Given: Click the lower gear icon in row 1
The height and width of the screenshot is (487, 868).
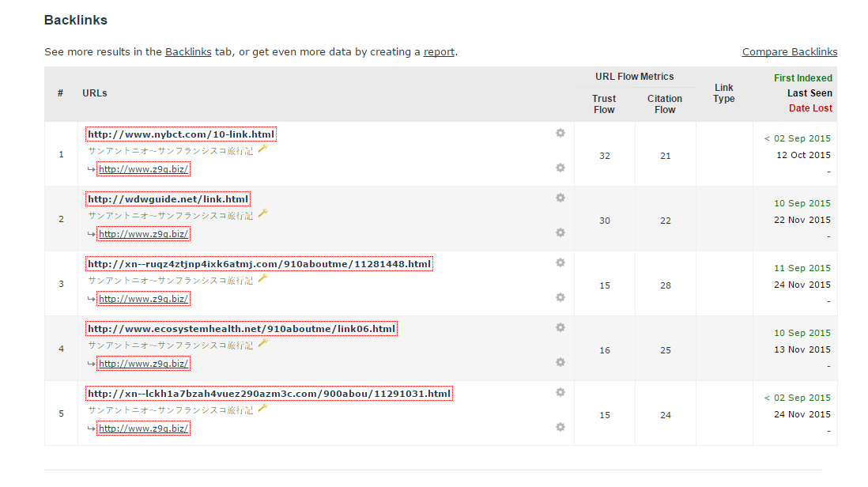Looking at the screenshot, I should (560, 168).
